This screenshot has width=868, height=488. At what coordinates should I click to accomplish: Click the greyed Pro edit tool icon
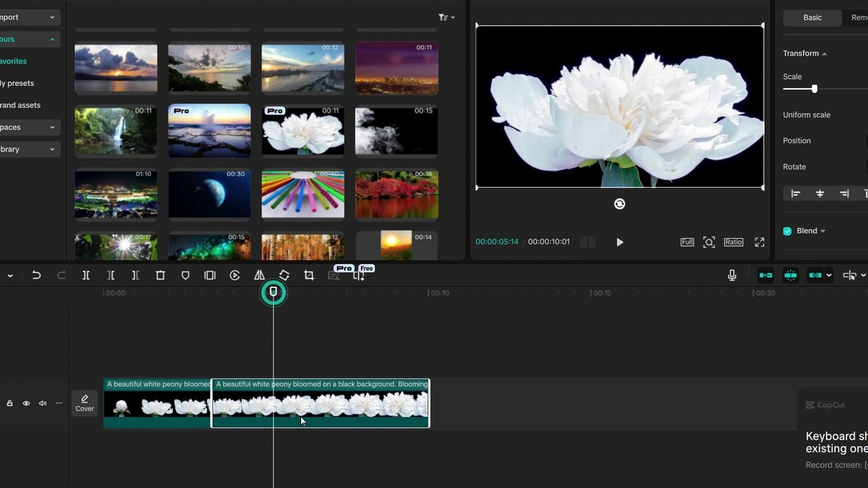(334, 275)
